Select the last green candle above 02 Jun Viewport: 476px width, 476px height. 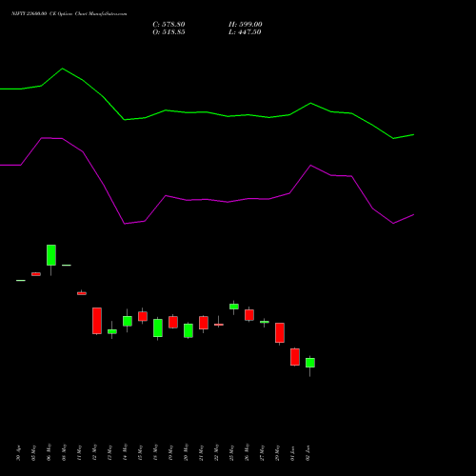[x=310, y=363]
